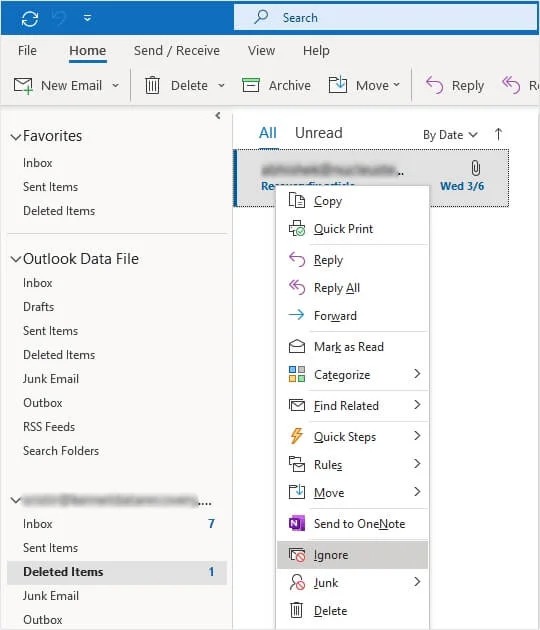
Task: Open the Help ribbon tab
Action: [x=316, y=51]
